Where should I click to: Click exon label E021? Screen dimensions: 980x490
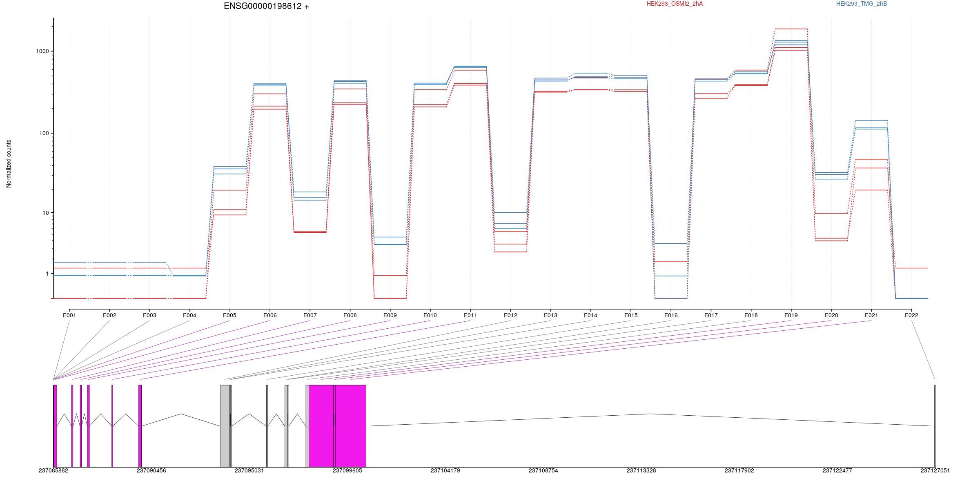pos(871,315)
